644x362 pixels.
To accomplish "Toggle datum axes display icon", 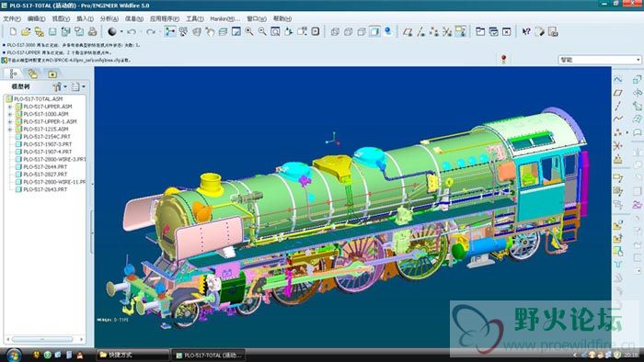I will pyautogui.click(x=420, y=31).
